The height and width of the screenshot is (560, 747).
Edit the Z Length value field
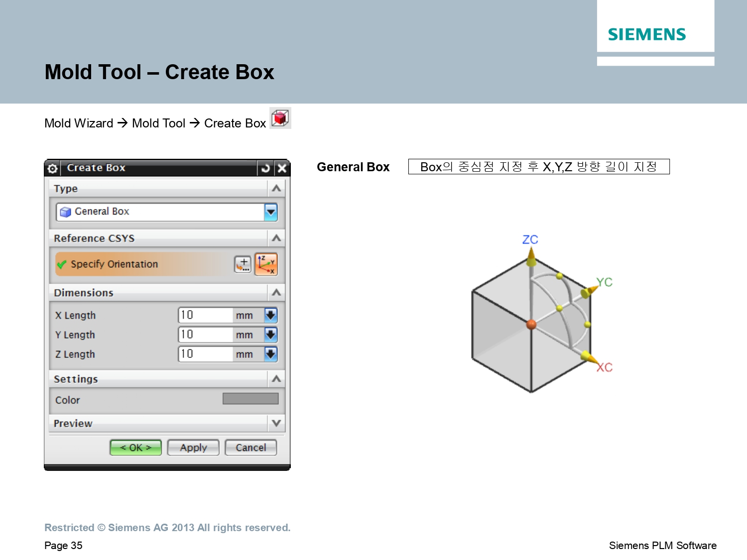coord(205,354)
